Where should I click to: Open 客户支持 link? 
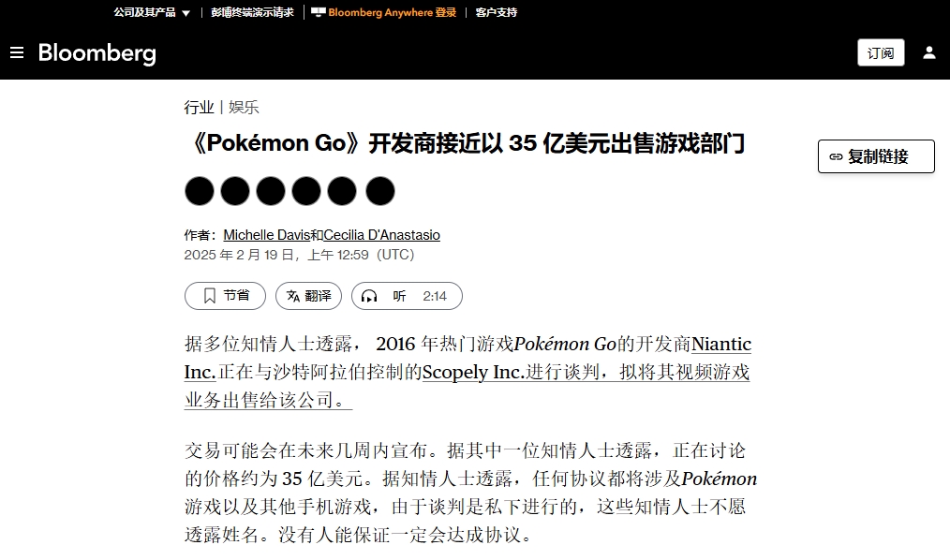pos(497,12)
